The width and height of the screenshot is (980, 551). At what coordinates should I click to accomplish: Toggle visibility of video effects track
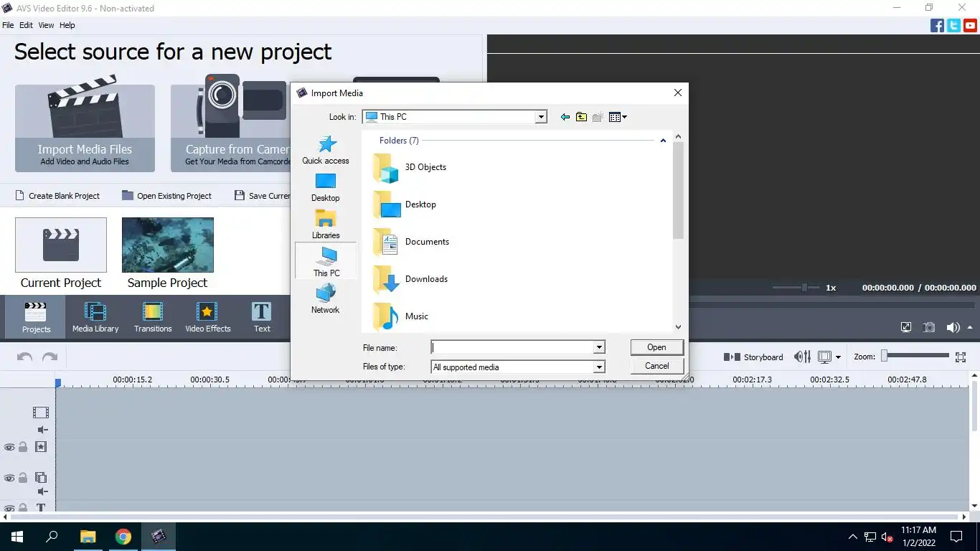click(x=9, y=447)
